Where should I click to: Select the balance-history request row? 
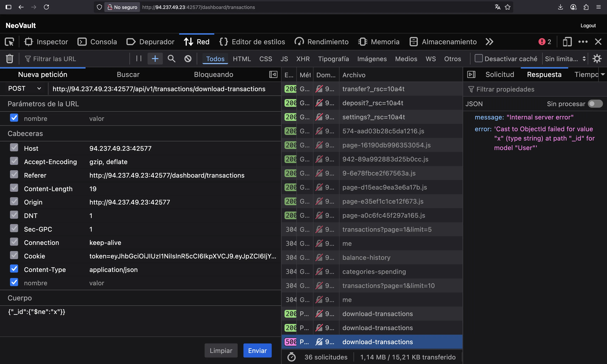[372, 257]
